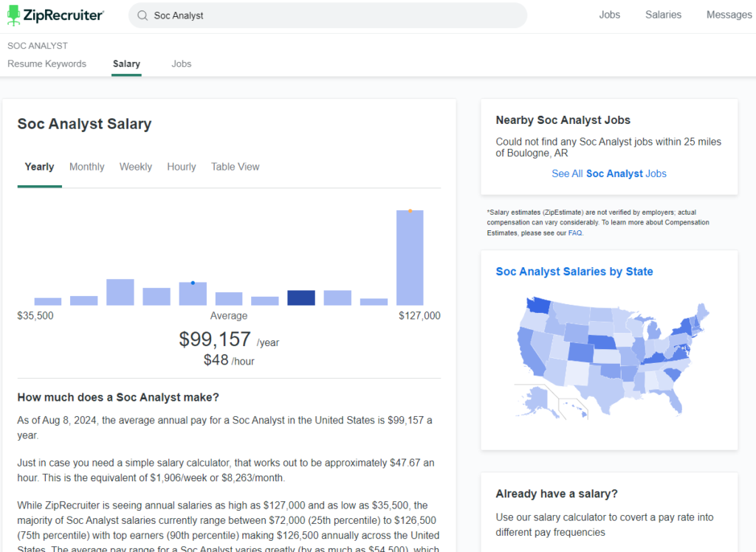Click the tallest bar at $127,000
Image resolution: width=756 pixels, height=552 pixels.
coord(410,258)
